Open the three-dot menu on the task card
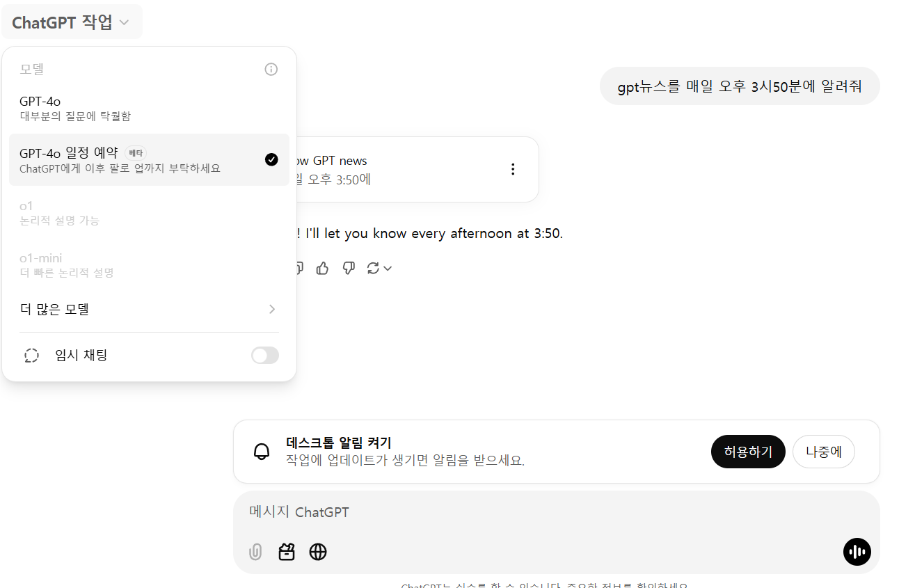 [x=513, y=168]
